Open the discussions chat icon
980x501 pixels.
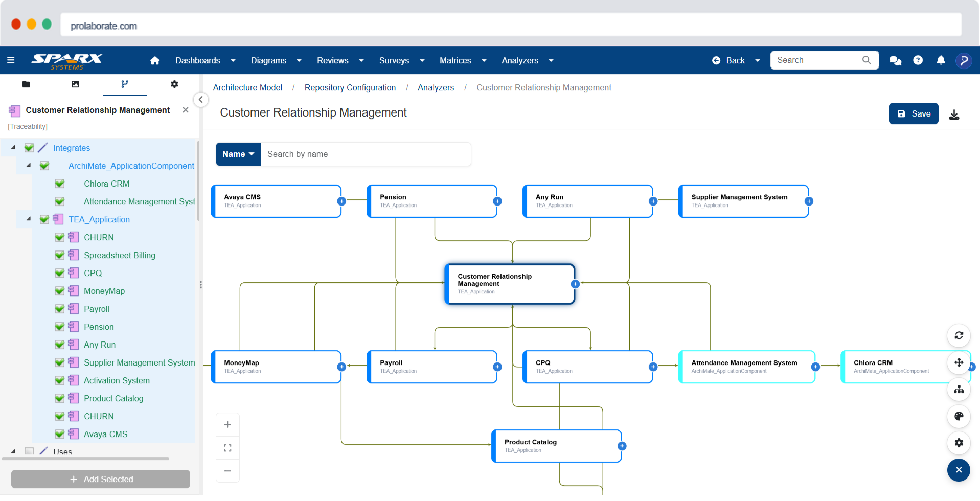click(x=895, y=60)
